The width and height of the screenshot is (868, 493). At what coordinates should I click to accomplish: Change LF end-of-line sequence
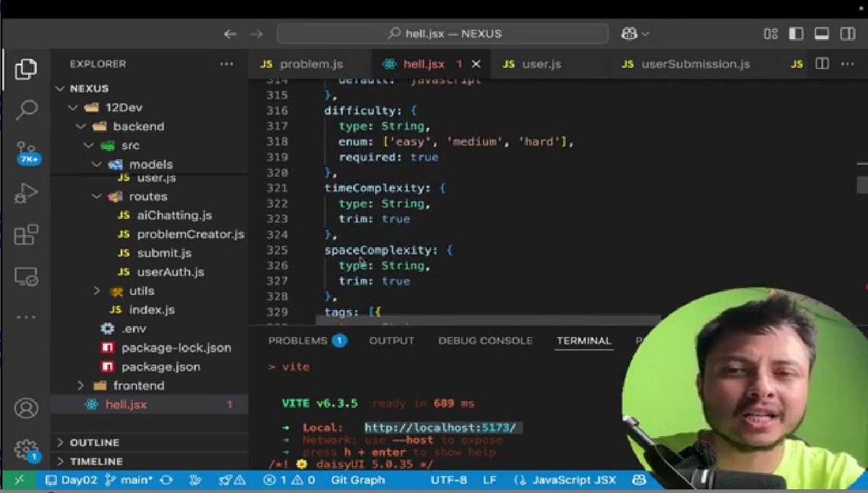coord(490,480)
